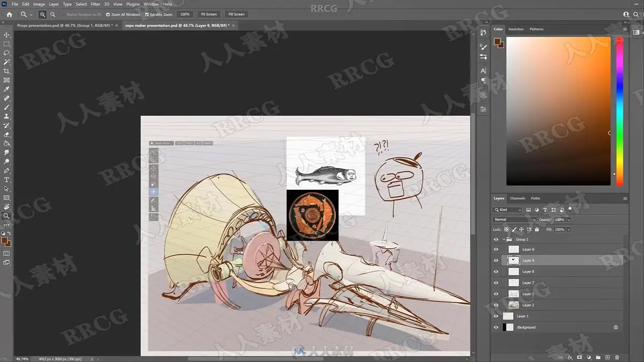Screen dimensions: 644x362
Task: Hide the Layer 9 layer
Action: tap(496, 261)
